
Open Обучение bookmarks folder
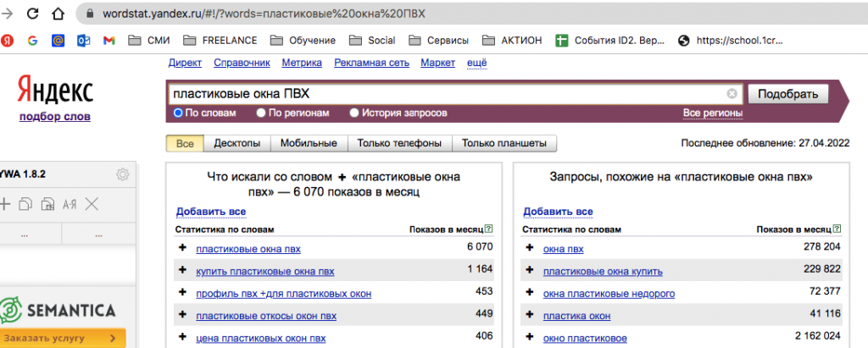pos(303,41)
